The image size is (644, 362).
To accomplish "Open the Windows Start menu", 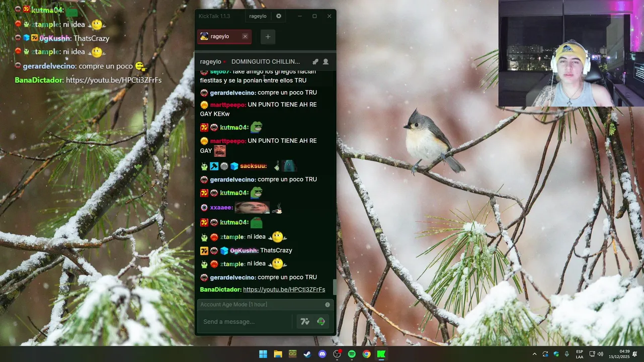I will click(263, 354).
